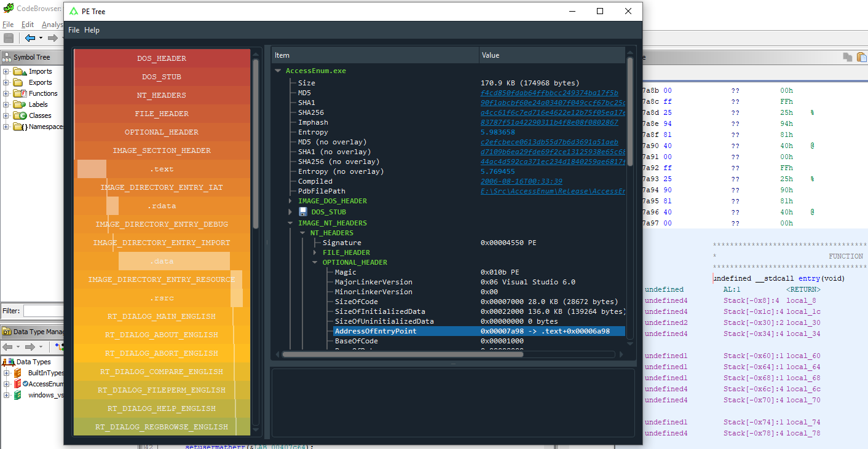Click the Ghidra save icon in CodeBrowser toolbar
The height and width of the screenshot is (449, 868).
pos(9,38)
